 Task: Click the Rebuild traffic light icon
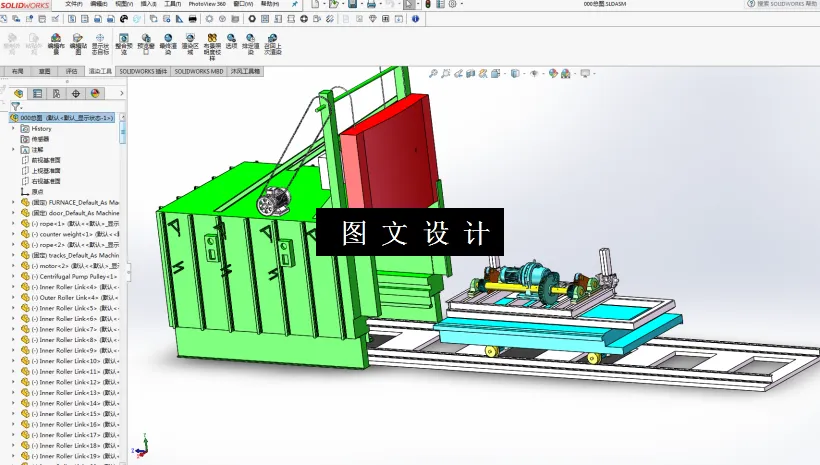(428, 4)
